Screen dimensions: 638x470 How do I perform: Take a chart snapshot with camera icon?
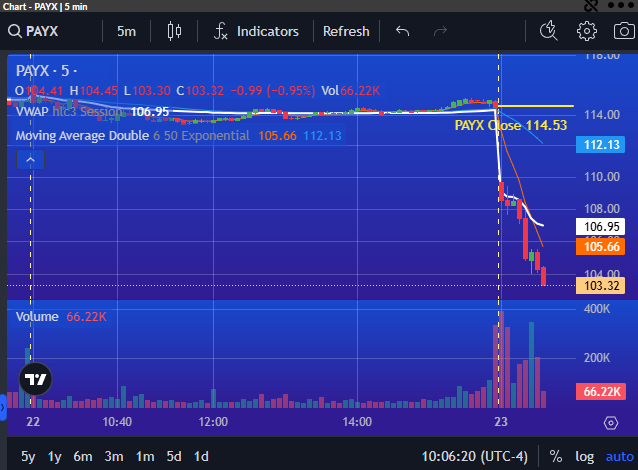(624, 31)
